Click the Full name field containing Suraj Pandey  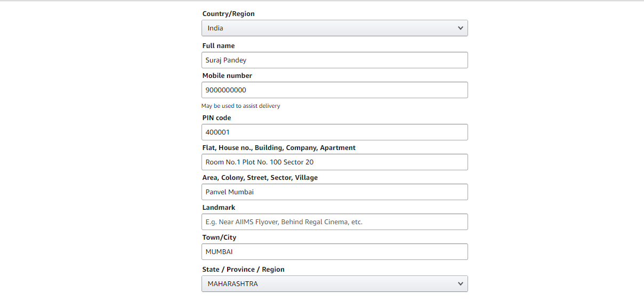tap(334, 60)
